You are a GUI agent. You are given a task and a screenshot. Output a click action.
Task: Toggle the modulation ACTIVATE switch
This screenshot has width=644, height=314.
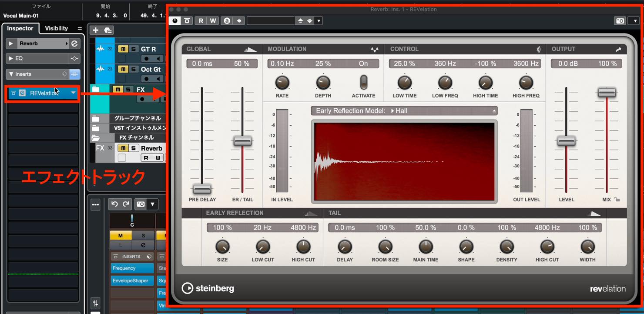point(363,82)
